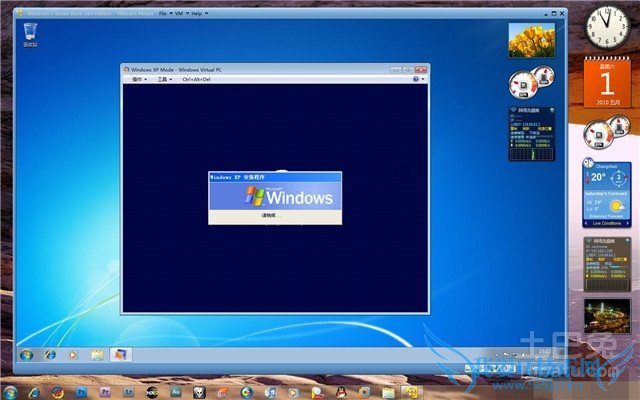Image resolution: width=640 pixels, height=400 pixels.
Task: Open Photoshop from the host taskbar
Action: 81,393
